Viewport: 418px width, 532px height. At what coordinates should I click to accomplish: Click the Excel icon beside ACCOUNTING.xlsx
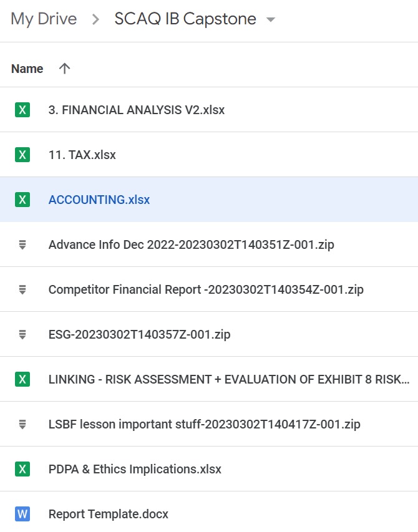click(x=22, y=200)
